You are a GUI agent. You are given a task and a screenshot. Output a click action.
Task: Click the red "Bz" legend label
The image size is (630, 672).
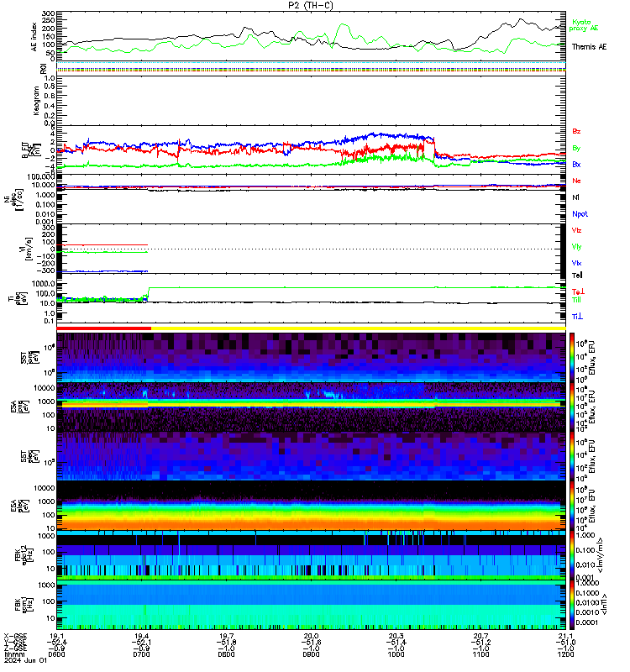tap(576, 131)
